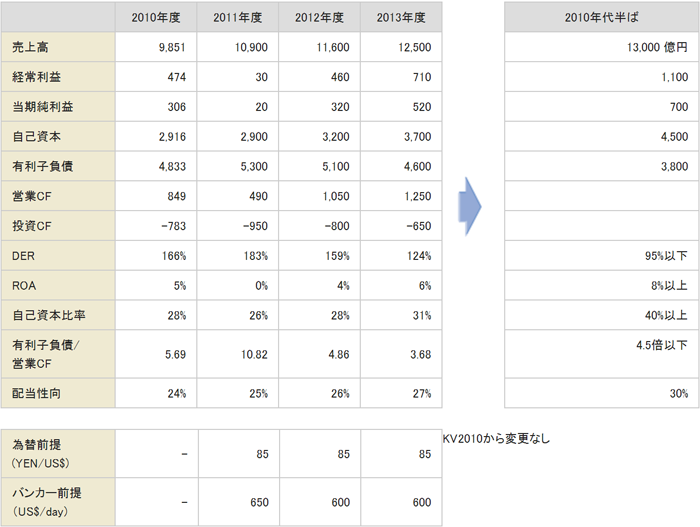700x527 pixels.
Task: Click the KV2010から変更なし note
Action: click(496, 439)
